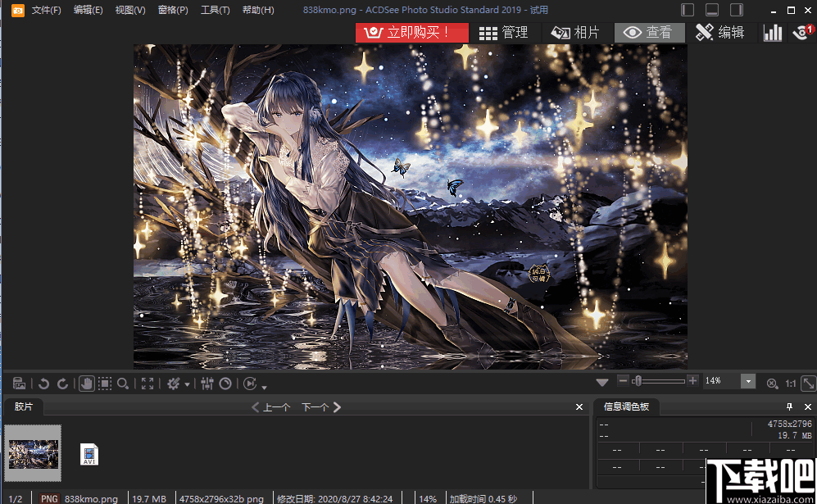Activate the Zoom magnifier tool
The image size is (817, 504).
124,384
